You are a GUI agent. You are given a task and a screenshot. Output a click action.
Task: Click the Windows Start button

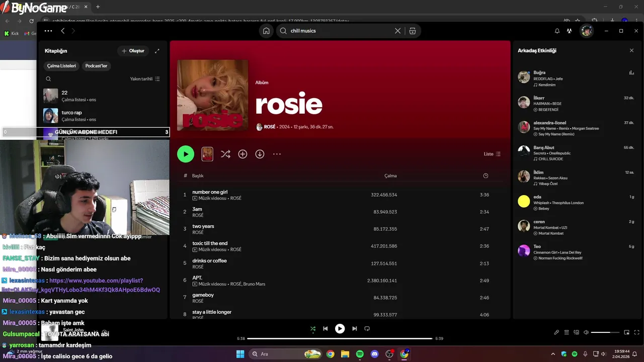pos(240,354)
